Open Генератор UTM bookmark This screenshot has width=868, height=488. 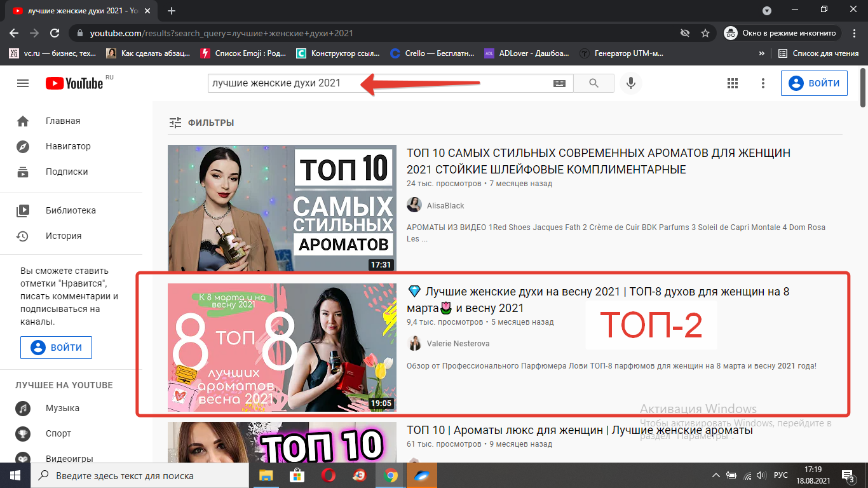[x=622, y=53]
